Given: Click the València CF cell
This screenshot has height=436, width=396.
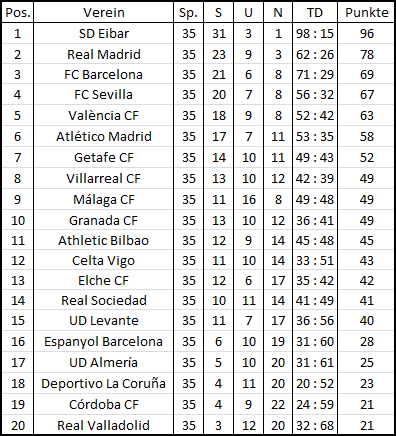Looking at the screenshot, I should [103, 115].
